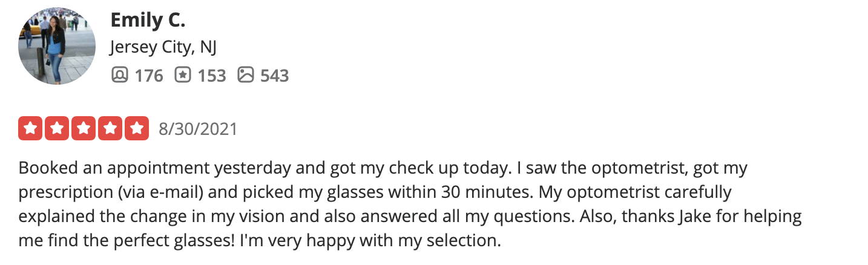This screenshot has width=868, height=265.
Task: Select the fourth red rating star
Action: coord(110,128)
